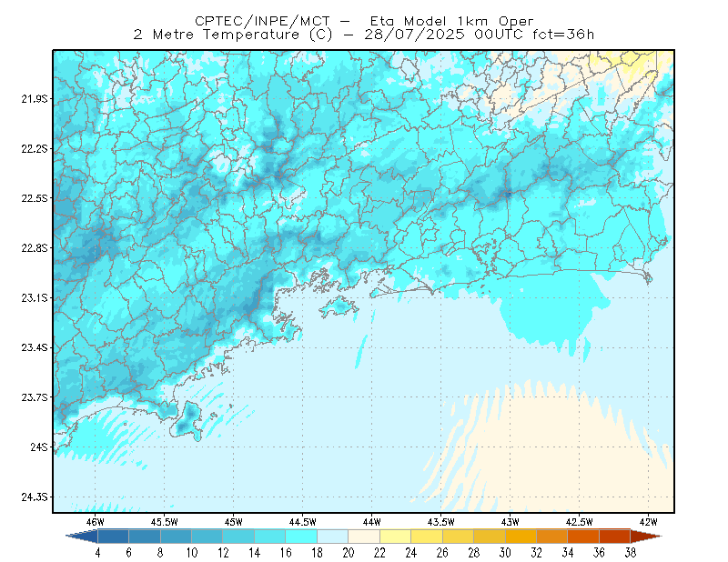Click the legend value 36
The width and height of the screenshot is (728, 562).
(x=599, y=553)
